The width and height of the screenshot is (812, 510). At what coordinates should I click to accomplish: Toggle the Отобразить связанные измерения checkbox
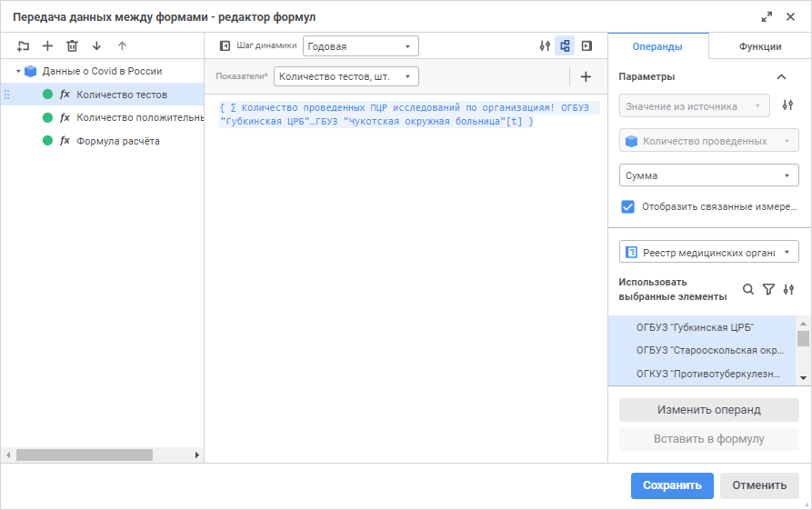click(x=627, y=206)
